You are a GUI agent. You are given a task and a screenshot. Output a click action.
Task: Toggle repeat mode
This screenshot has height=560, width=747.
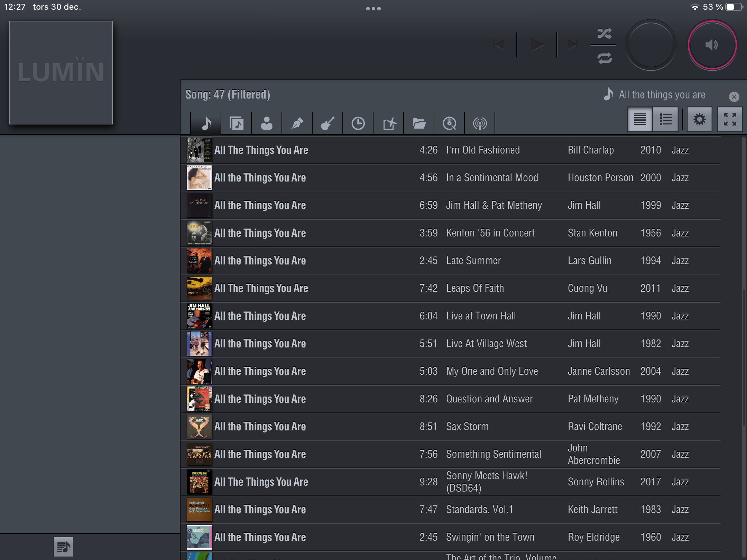pos(604,58)
